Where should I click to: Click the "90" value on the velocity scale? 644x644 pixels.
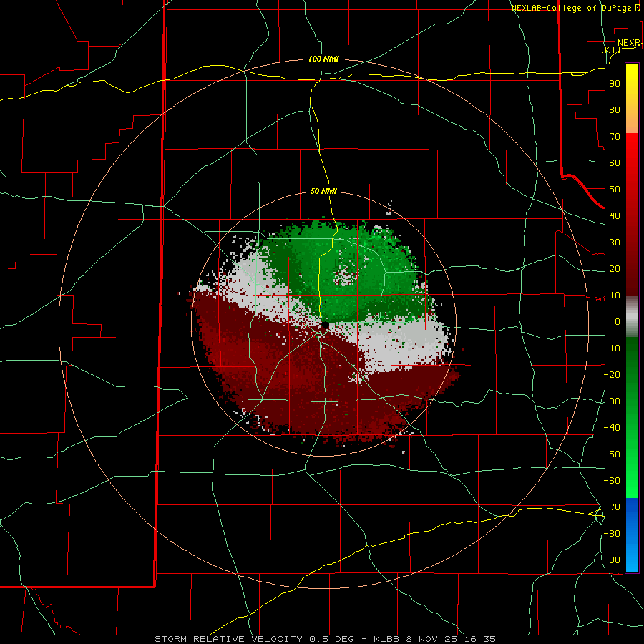coord(615,84)
